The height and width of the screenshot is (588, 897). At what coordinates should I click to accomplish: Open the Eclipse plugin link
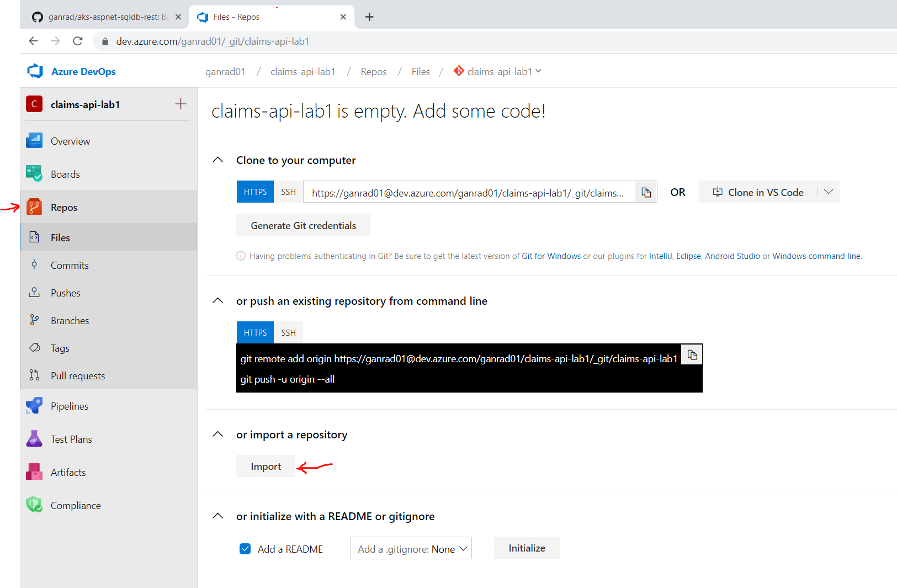click(688, 256)
